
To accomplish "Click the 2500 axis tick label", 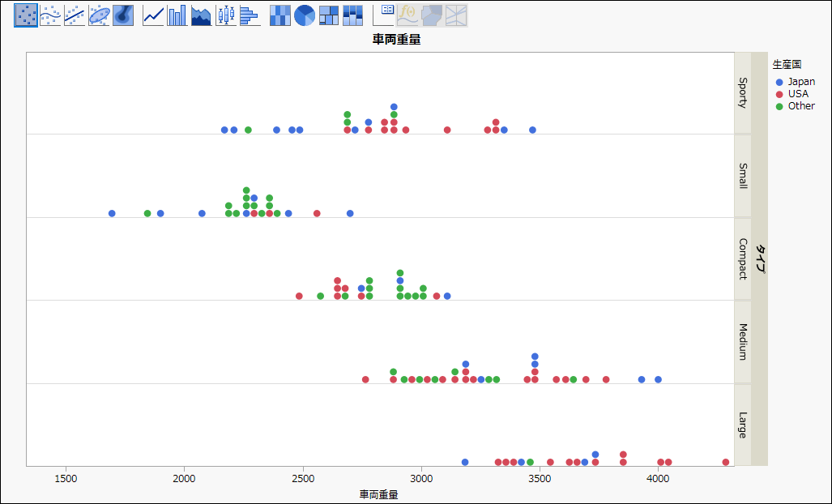I will pyautogui.click(x=303, y=479).
